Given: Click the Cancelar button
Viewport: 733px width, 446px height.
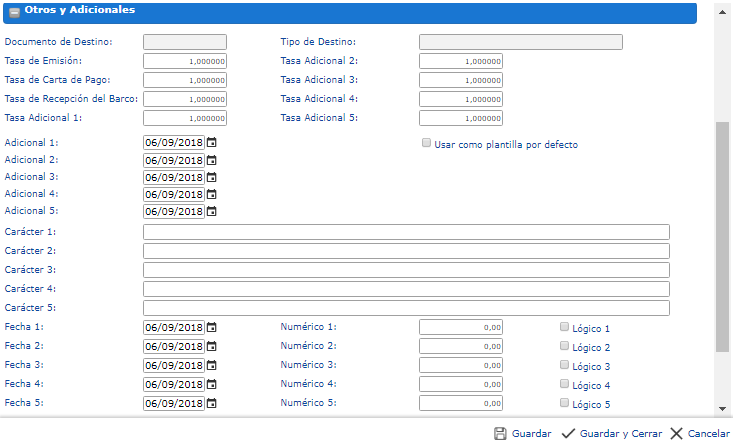Looking at the screenshot, I should tap(700, 434).
